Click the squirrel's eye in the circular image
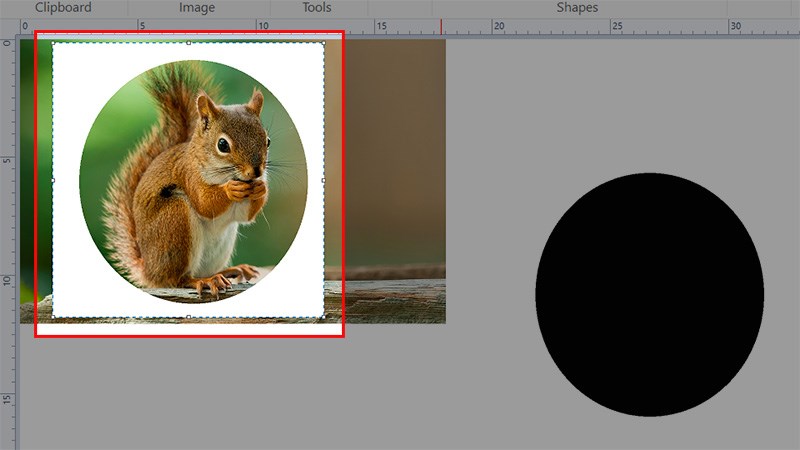800x450 pixels. tap(223, 145)
